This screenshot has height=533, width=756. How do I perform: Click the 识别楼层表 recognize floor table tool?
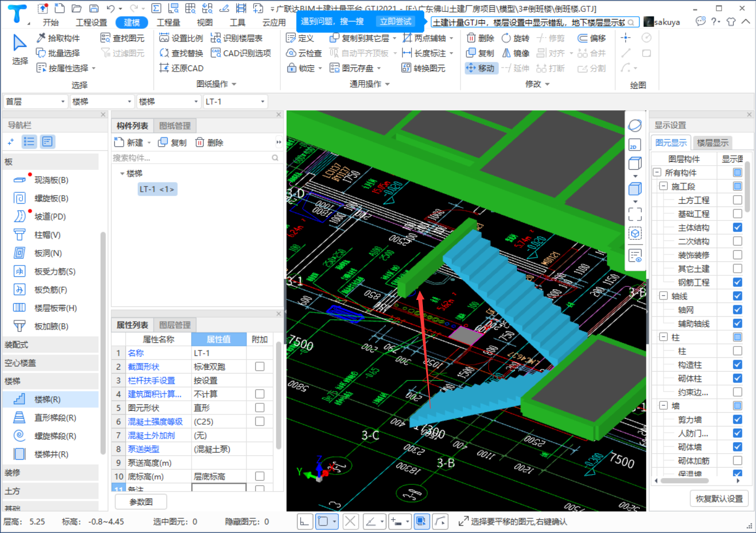[x=237, y=38]
